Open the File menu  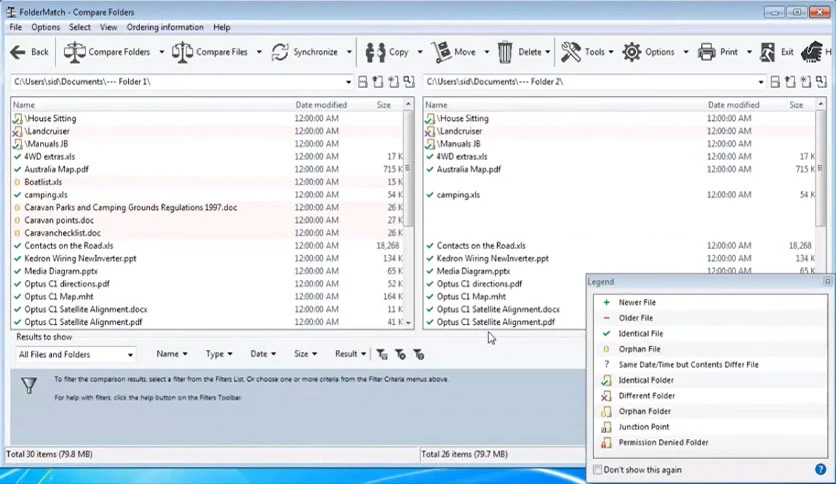click(15, 27)
